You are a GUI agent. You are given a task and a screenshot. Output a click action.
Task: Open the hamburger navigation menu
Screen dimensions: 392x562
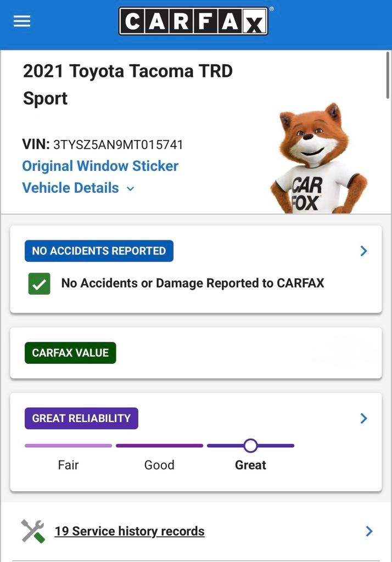click(22, 21)
